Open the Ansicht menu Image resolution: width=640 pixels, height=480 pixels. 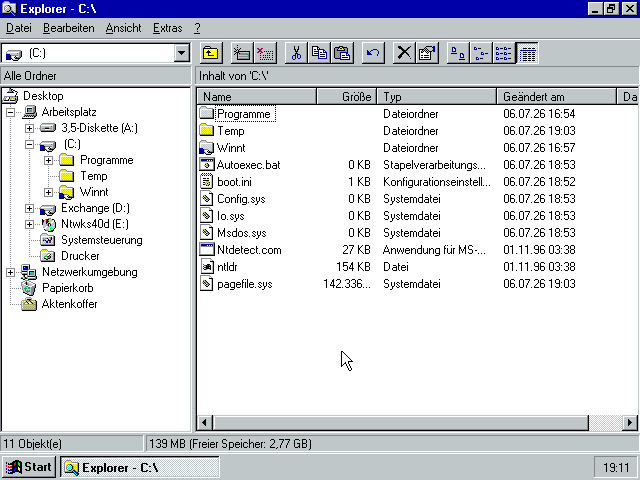(123, 28)
